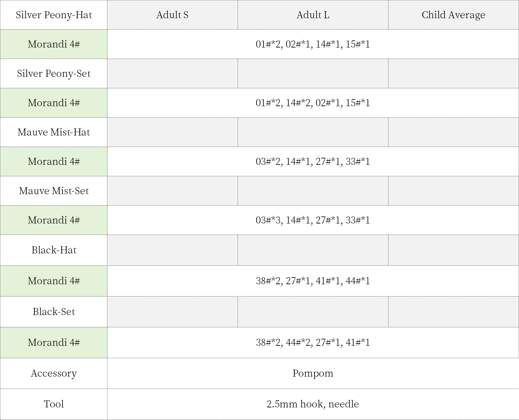
Task: Click the Mauve Mist-Set row label
Action: pos(54,191)
